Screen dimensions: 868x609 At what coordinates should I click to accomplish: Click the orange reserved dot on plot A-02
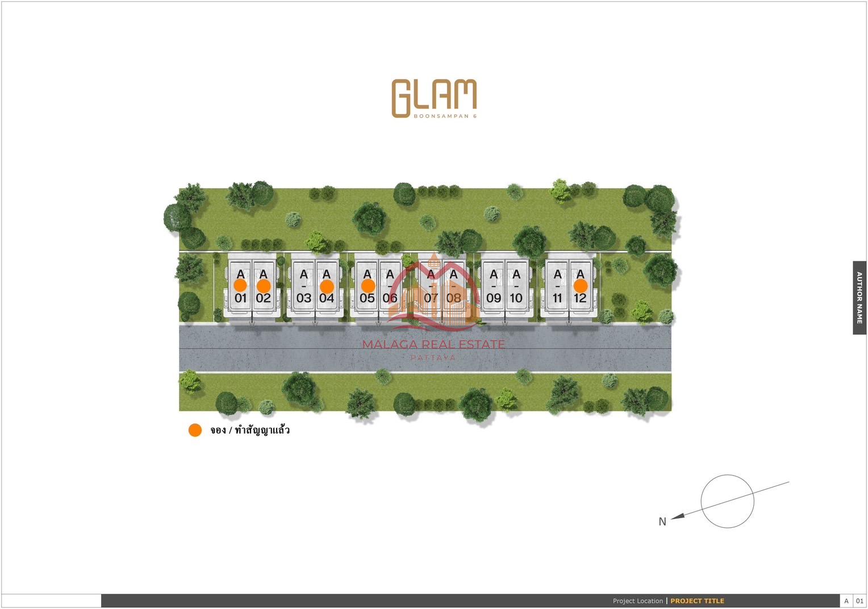click(264, 286)
